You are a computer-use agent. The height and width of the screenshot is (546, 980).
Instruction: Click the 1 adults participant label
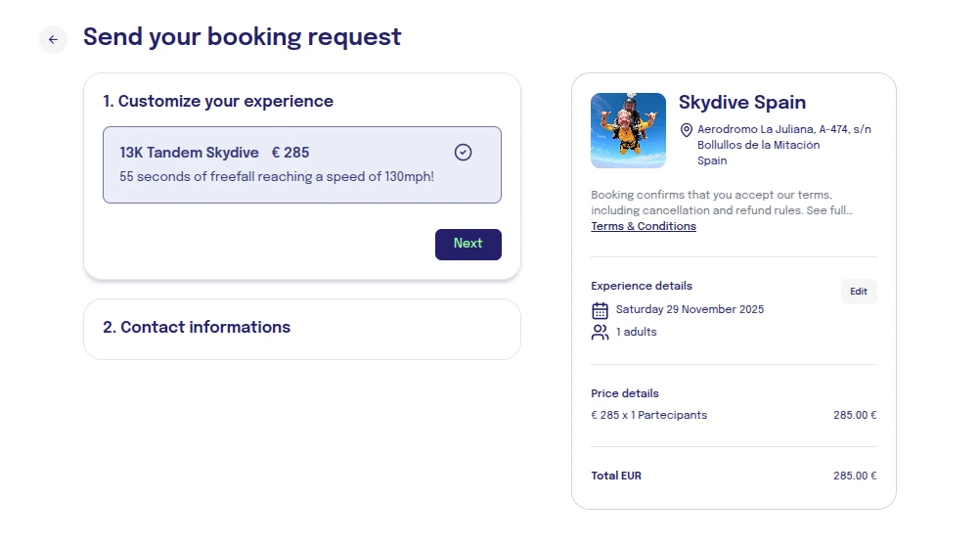click(636, 332)
